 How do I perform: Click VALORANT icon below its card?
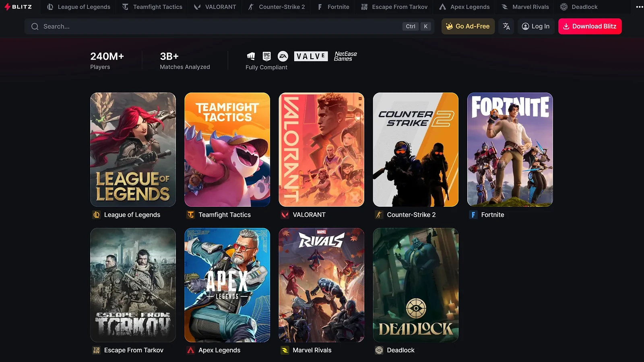(285, 215)
